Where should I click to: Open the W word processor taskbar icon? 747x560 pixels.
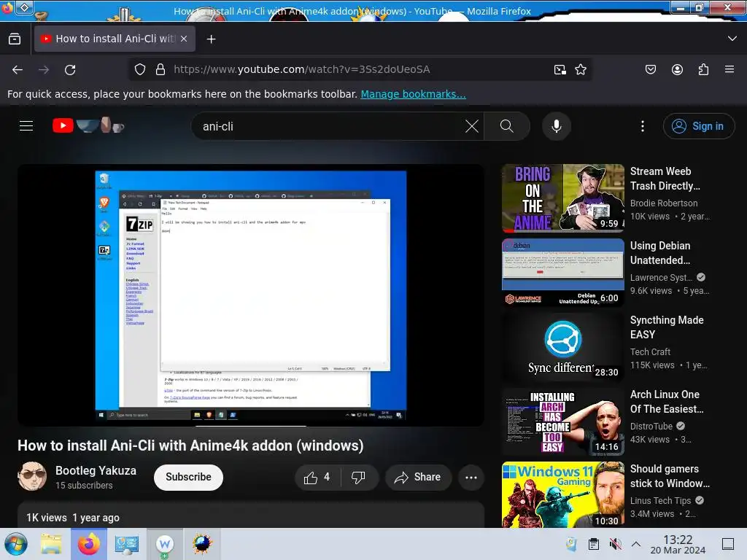(x=164, y=544)
